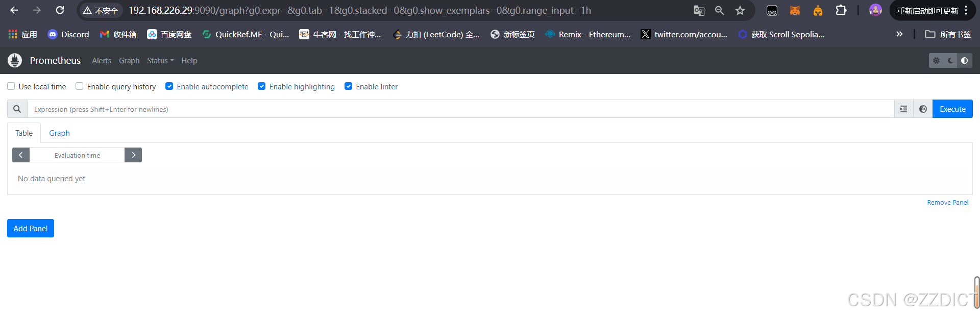
Task: Step evaluation time forward with right chevron
Action: point(133,155)
